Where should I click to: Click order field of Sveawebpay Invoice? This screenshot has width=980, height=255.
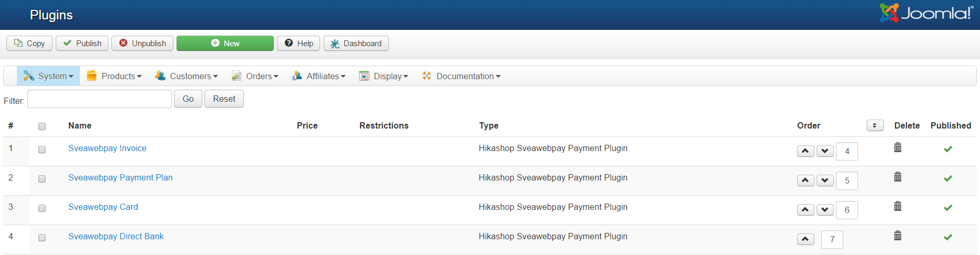tap(847, 151)
